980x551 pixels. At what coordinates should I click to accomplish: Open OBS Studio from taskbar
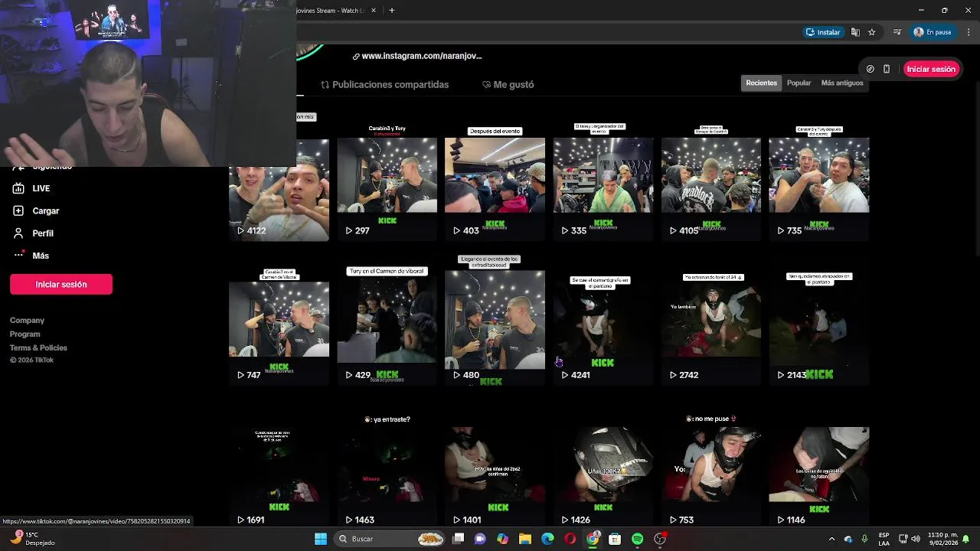(660, 539)
